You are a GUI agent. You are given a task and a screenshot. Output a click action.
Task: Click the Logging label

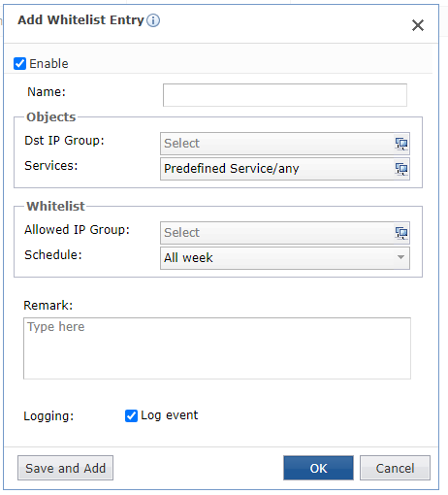point(48,416)
